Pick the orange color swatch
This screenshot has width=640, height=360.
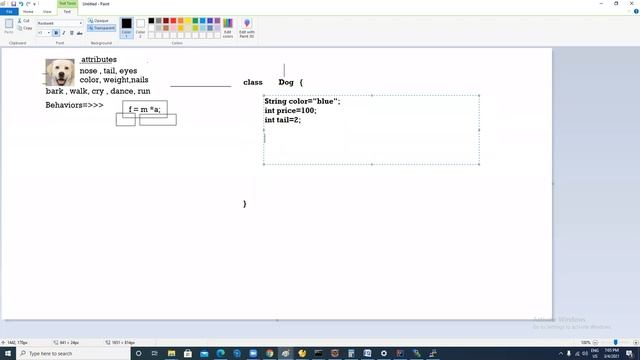[x=181, y=21]
